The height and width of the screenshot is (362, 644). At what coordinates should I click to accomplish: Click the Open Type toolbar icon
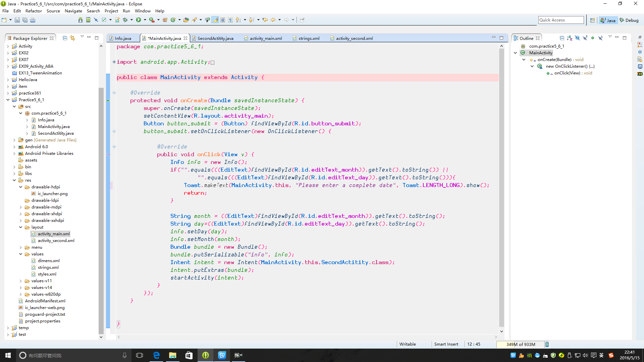coord(186,20)
